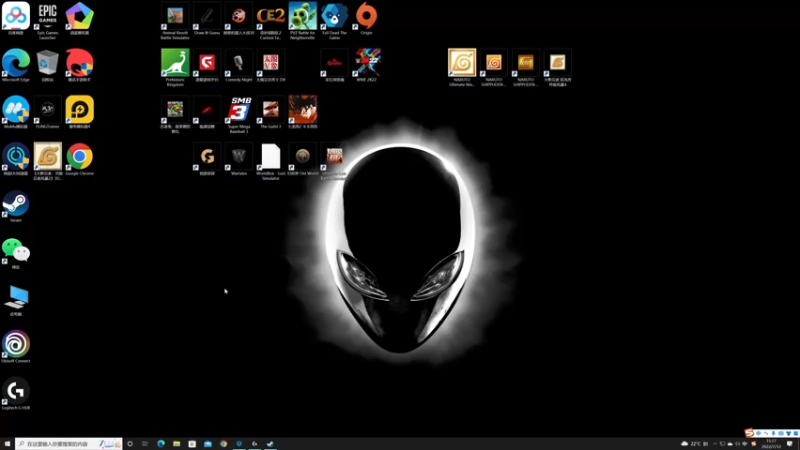
Task: Open the yellow LDPlayer emulator shortcut
Action: tap(80, 112)
